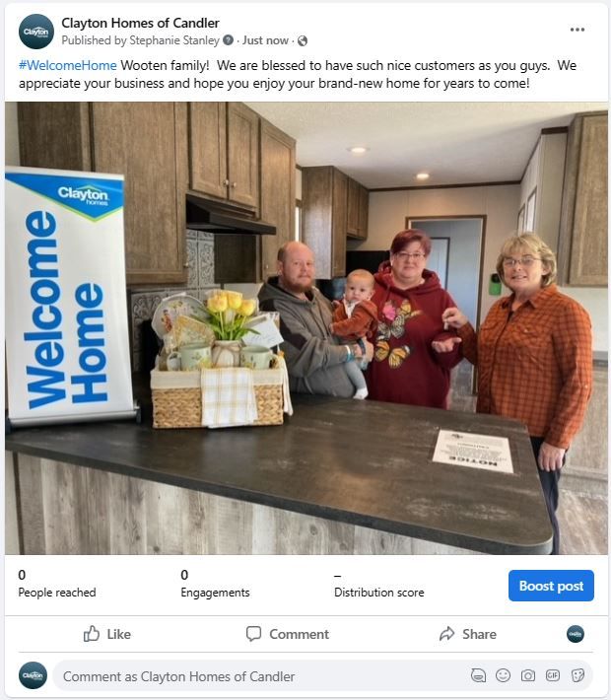The width and height of the screenshot is (611, 700).
Task: Click the Share arrow icon
Action: tap(446, 634)
